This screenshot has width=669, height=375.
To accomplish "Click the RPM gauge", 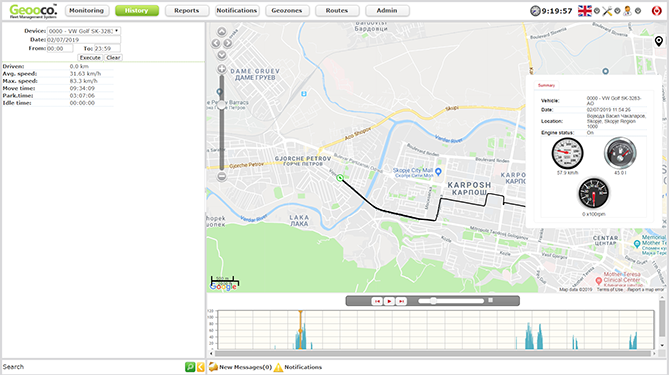I will [593, 194].
